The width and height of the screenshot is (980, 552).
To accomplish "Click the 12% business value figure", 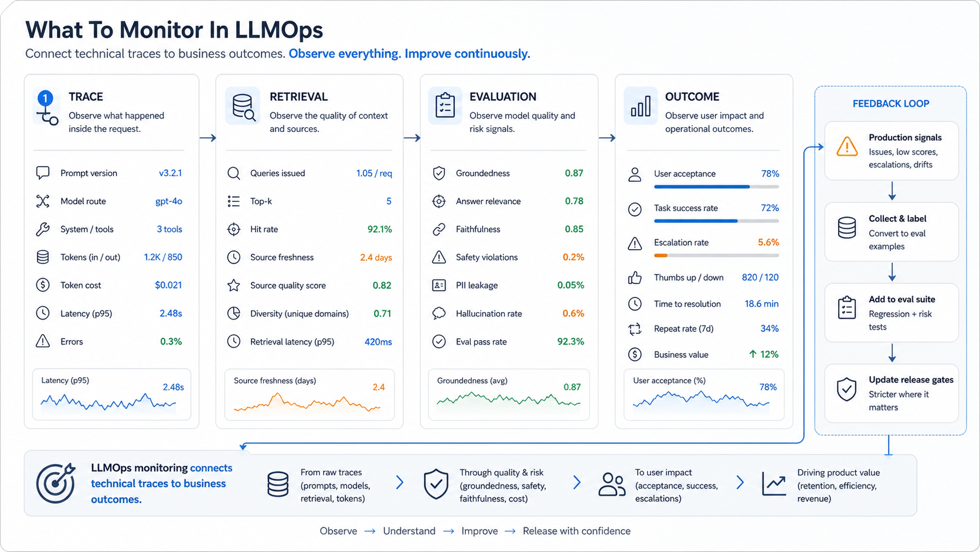I will point(764,354).
